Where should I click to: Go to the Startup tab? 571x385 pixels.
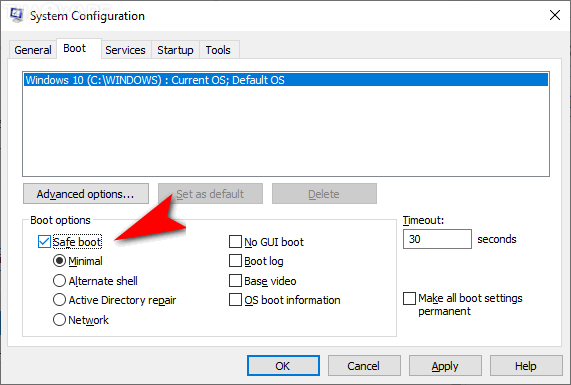[175, 50]
